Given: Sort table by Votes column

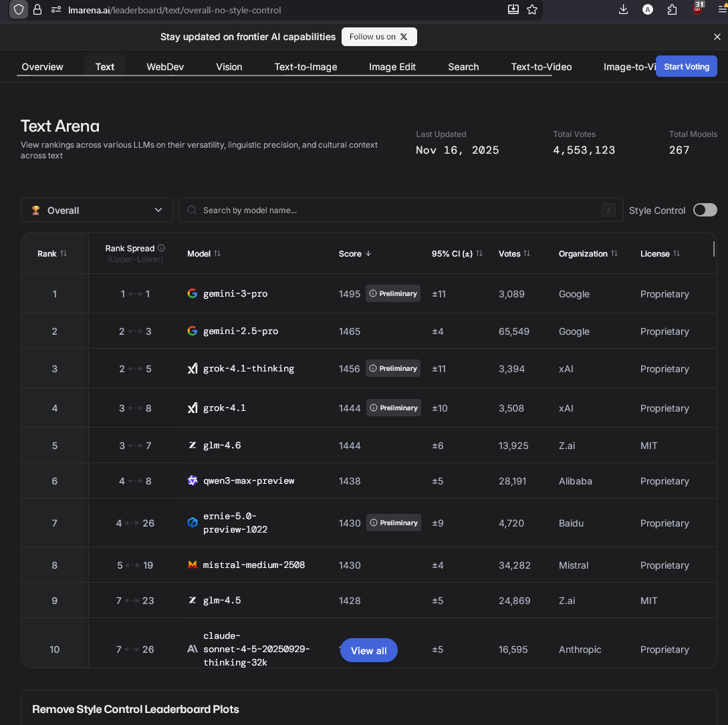Looking at the screenshot, I should (x=515, y=253).
